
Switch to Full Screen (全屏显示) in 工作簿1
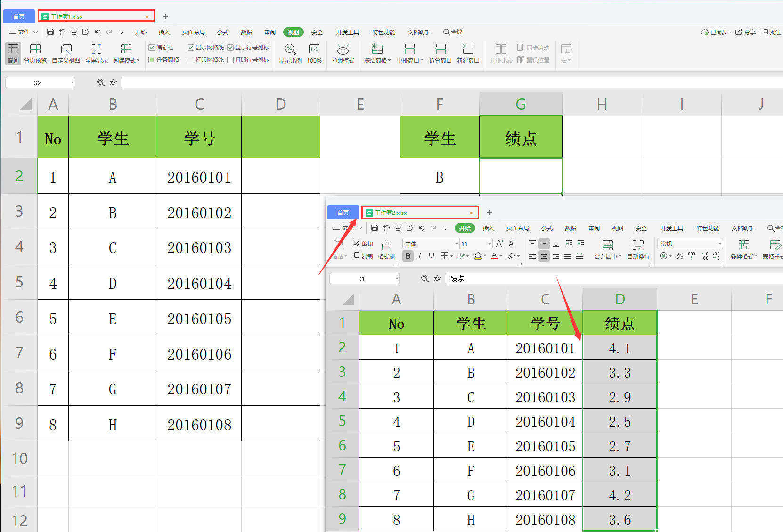coord(97,53)
